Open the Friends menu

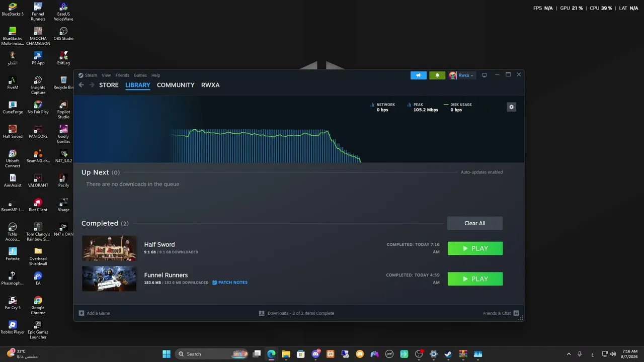(x=122, y=75)
